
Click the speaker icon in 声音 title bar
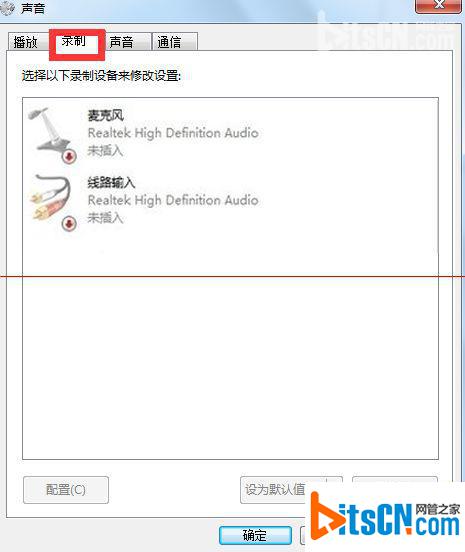[x=7, y=8]
